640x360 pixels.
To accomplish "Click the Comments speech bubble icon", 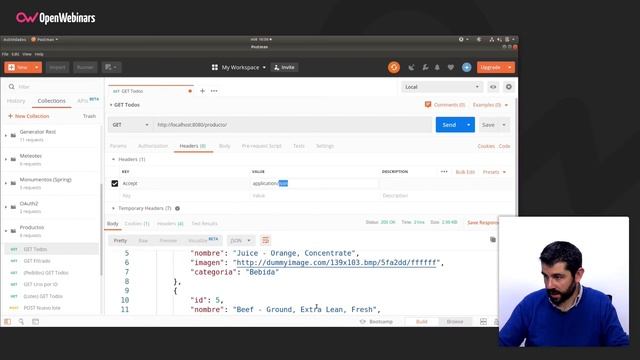I will (x=428, y=104).
